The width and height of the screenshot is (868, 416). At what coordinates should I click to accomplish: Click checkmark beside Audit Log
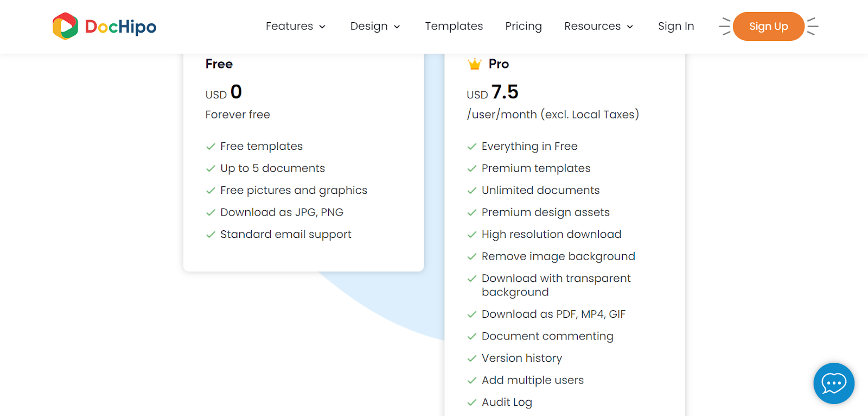472,402
